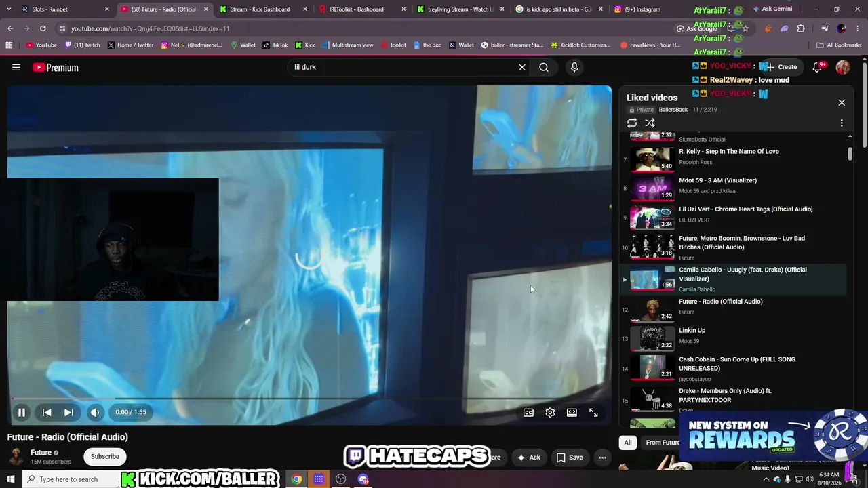Show hidden system tray icons

[x=766, y=479]
